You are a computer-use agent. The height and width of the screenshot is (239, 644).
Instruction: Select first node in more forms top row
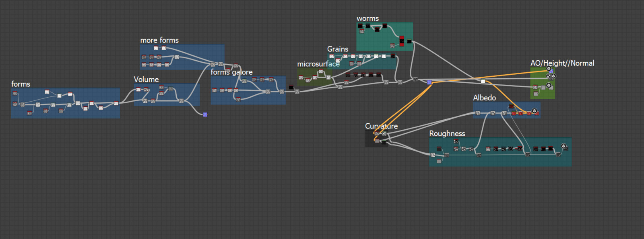156,48
